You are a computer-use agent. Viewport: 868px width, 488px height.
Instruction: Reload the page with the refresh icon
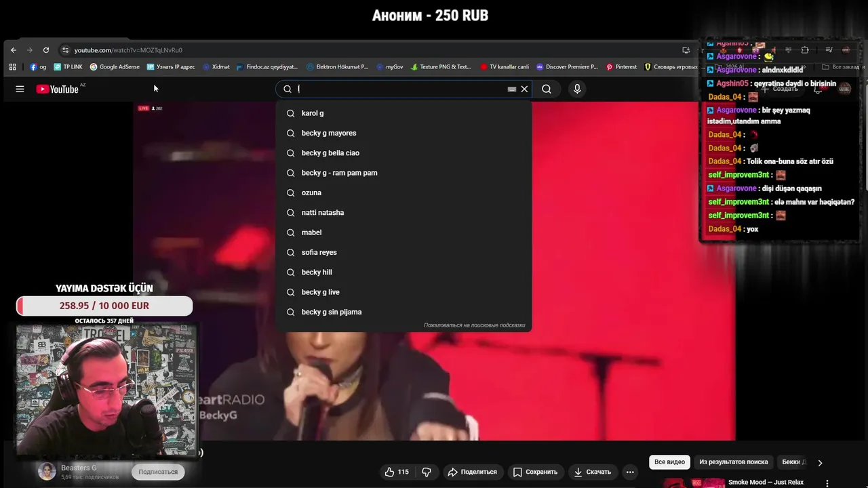(45, 50)
